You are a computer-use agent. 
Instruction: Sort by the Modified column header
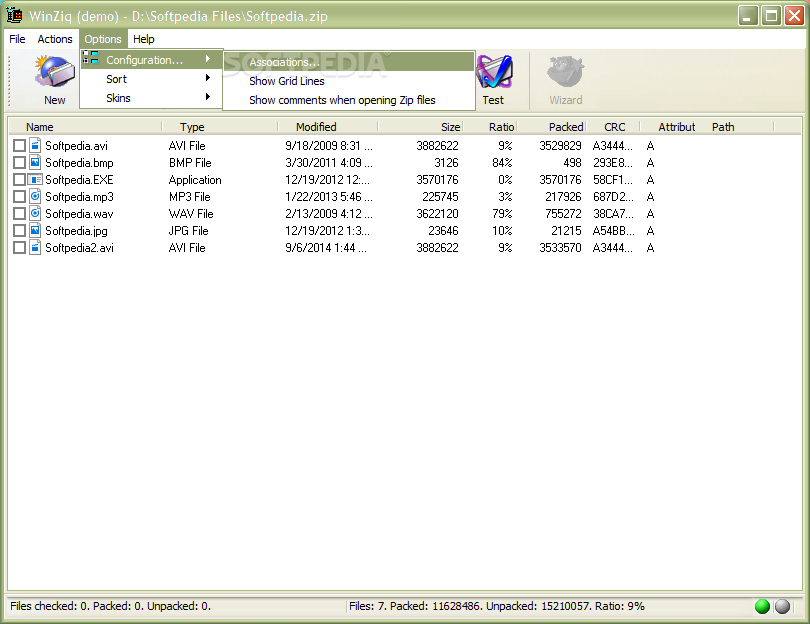(x=328, y=127)
